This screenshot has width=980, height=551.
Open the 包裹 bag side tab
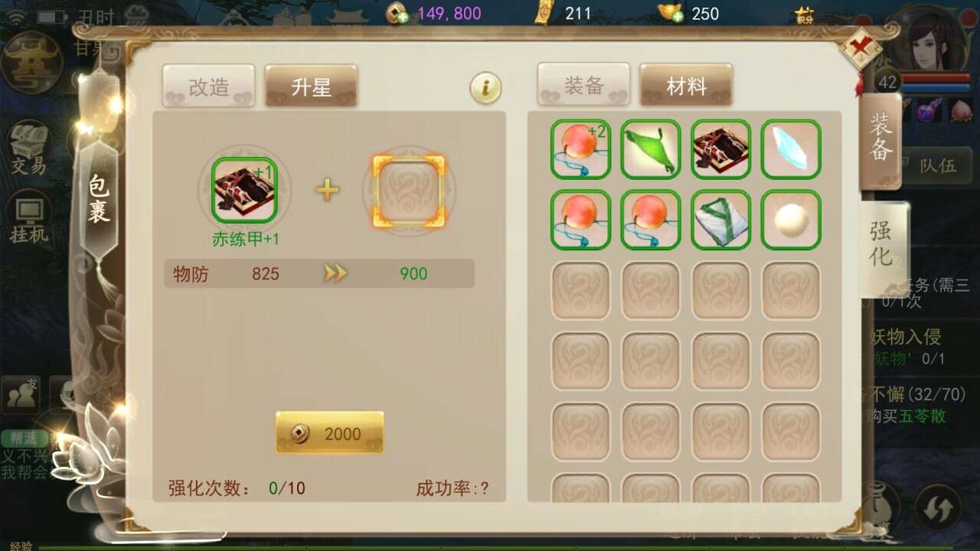(100, 197)
